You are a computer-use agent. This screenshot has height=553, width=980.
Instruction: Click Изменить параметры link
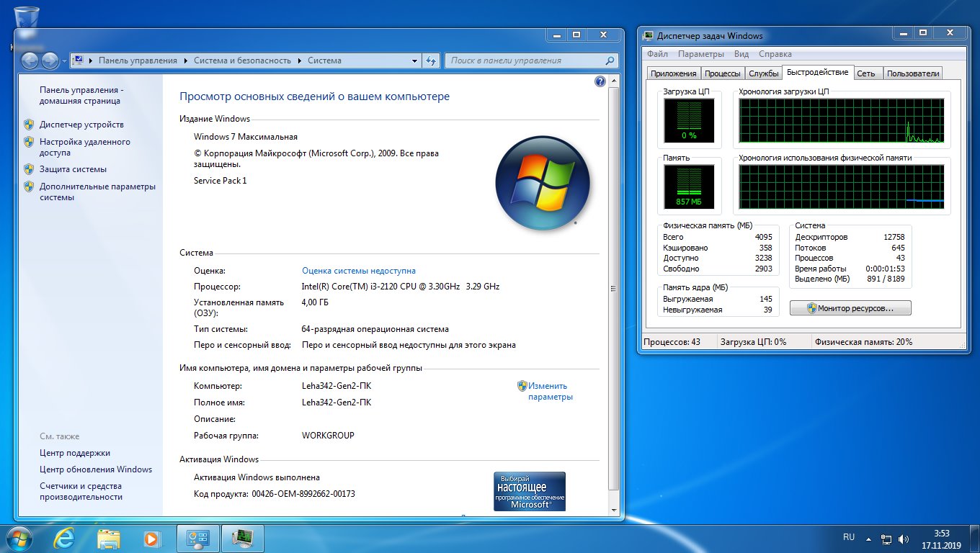(x=551, y=391)
